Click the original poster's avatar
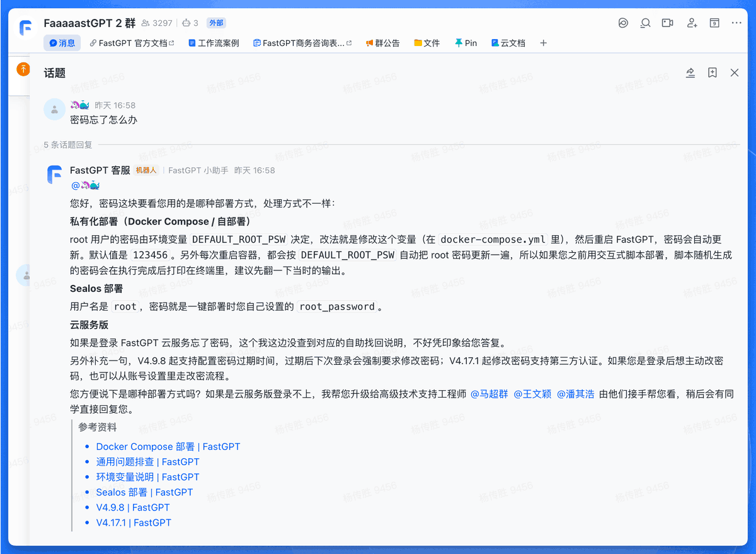Screen dimensions: 756x554 pyautogui.click(x=55, y=109)
